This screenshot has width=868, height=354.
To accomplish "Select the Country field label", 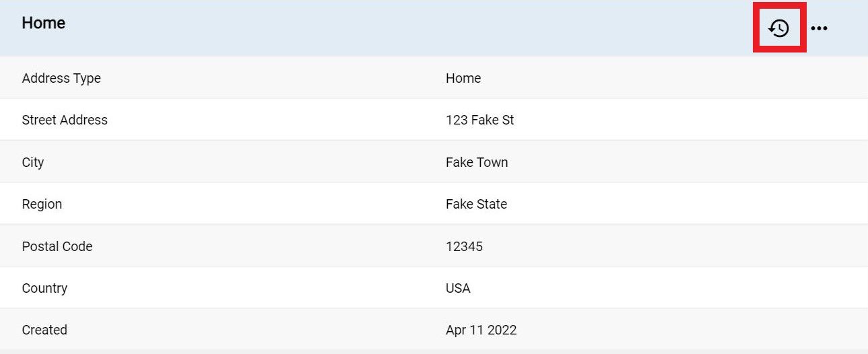I will 44,288.
